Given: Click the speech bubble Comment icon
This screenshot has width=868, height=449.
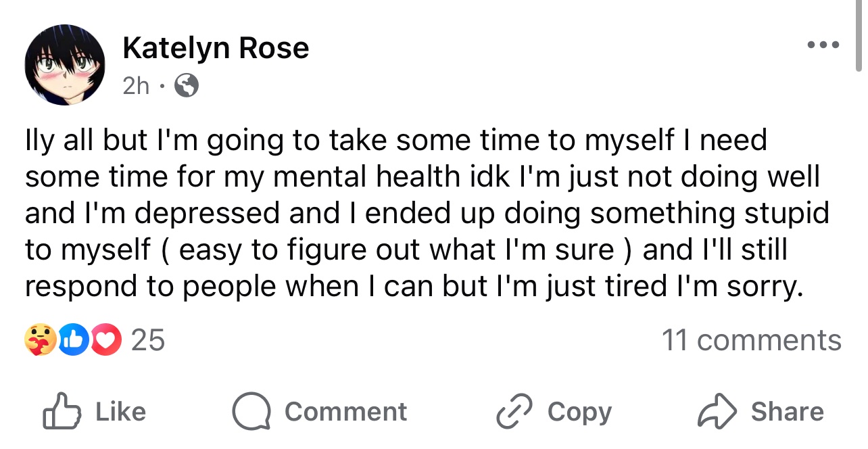Looking at the screenshot, I should click(x=251, y=412).
